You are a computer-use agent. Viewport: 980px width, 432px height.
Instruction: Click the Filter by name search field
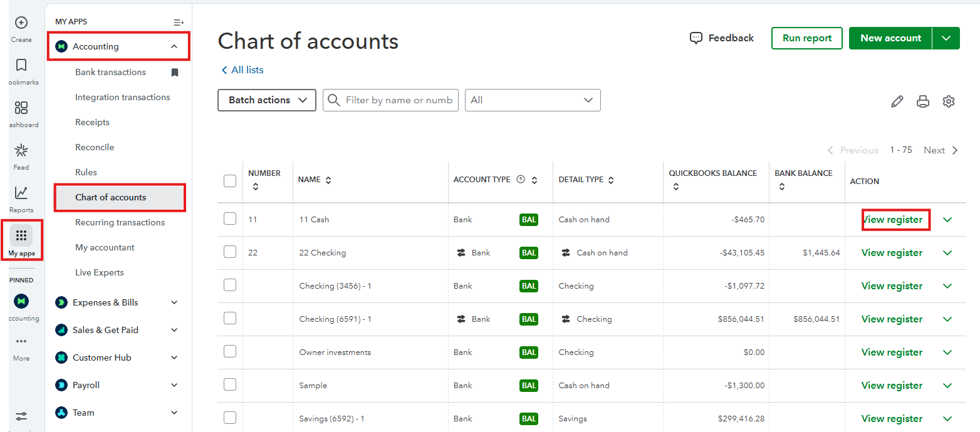[x=398, y=100]
